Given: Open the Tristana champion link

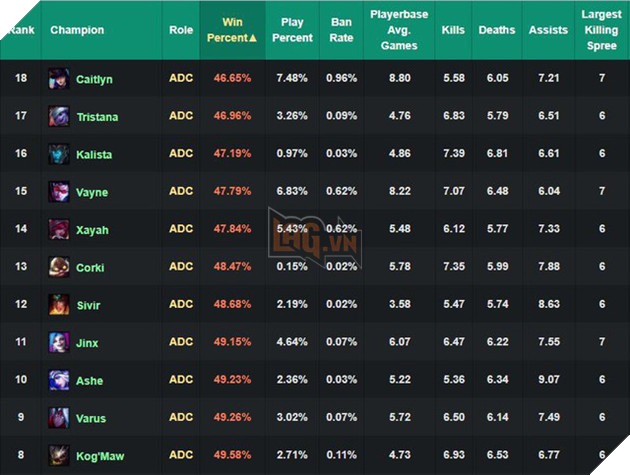Looking at the screenshot, I should [x=98, y=117].
